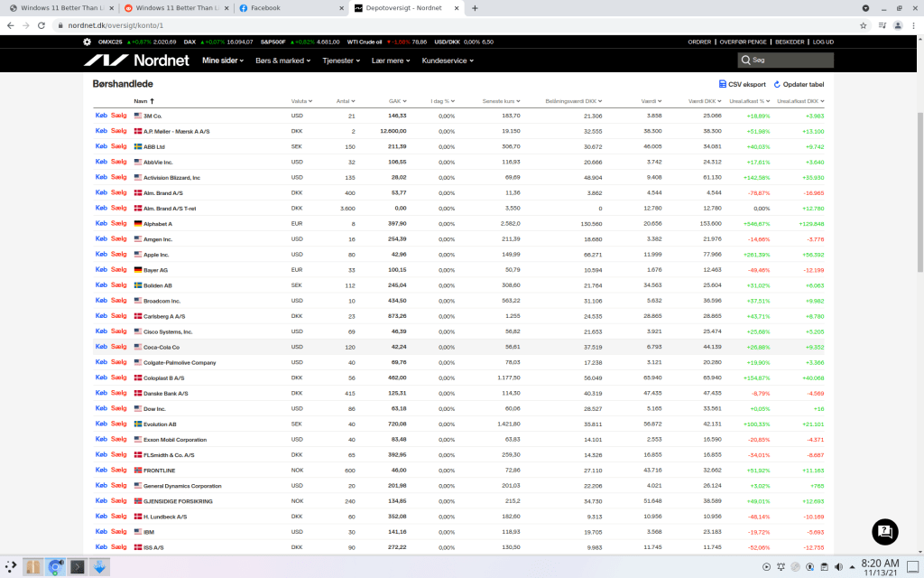The image size is (924, 578).
Task: Expand the Børs & marked menu
Action: pos(282,61)
